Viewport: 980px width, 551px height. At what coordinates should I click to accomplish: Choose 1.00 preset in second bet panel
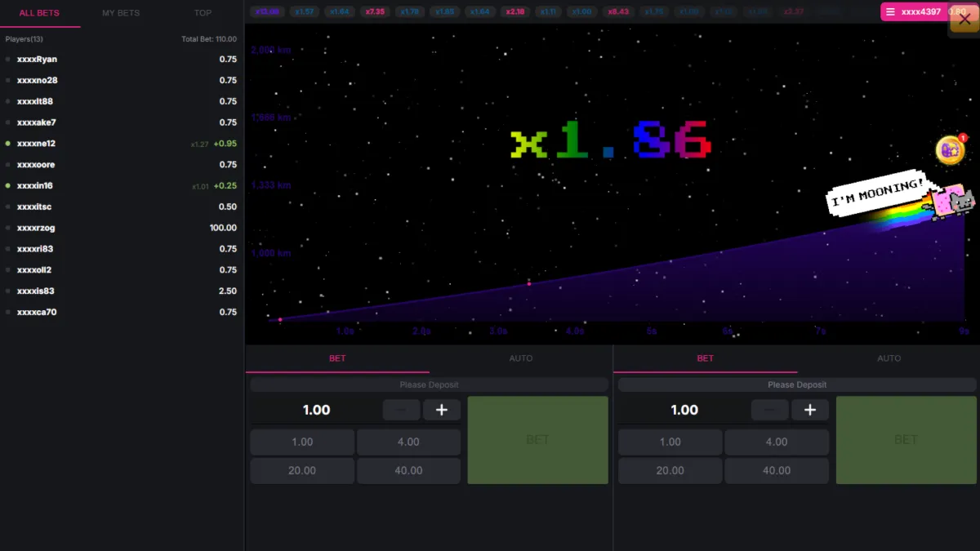pyautogui.click(x=670, y=442)
